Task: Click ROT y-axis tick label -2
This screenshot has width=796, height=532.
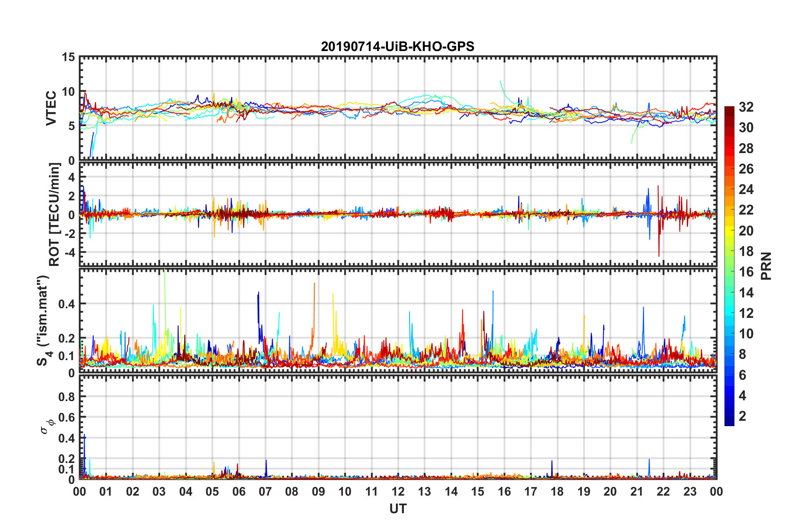Action: 69,234
